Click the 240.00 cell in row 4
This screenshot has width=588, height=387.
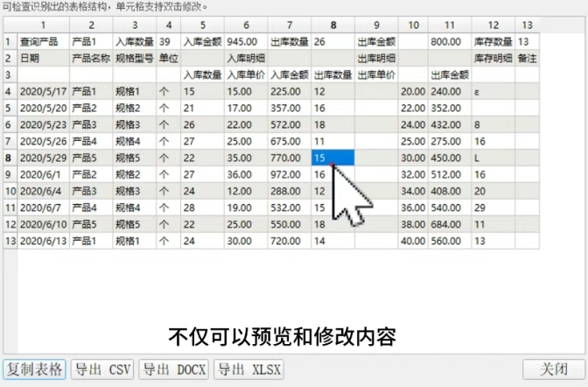pyautogui.click(x=450, y=92)
